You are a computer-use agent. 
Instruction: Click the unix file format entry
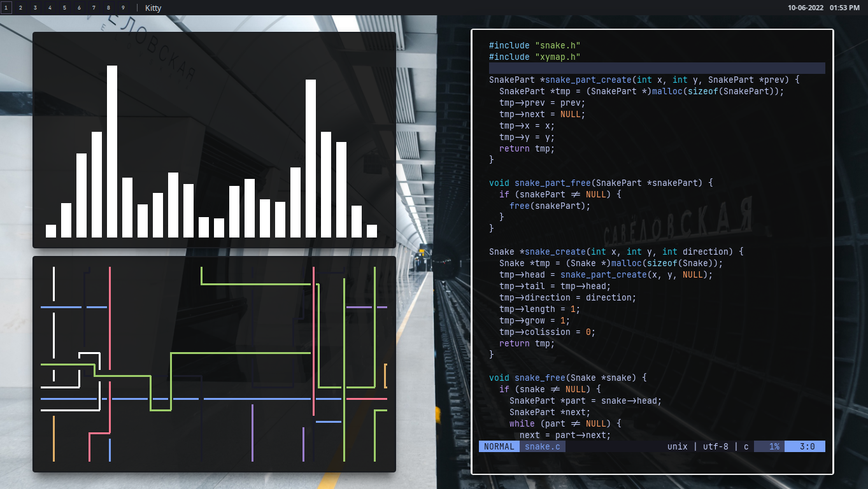coord(678,446)
